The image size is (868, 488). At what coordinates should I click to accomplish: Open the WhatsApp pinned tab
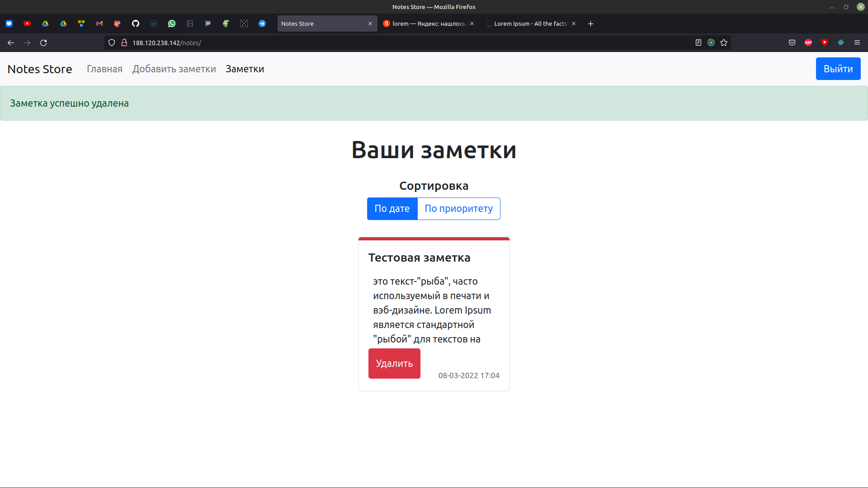(x=172, y=23)
